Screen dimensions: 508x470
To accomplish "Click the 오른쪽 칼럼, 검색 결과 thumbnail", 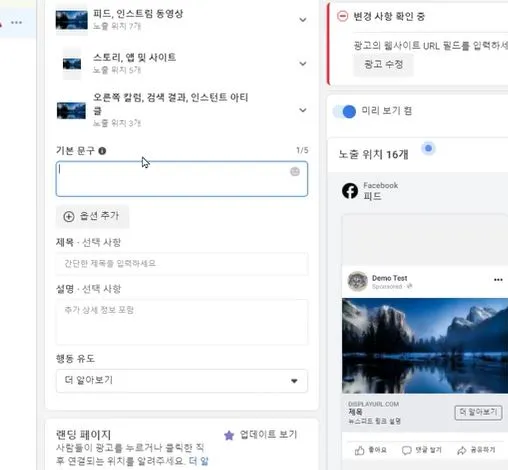I will click(x=71, y=110).
